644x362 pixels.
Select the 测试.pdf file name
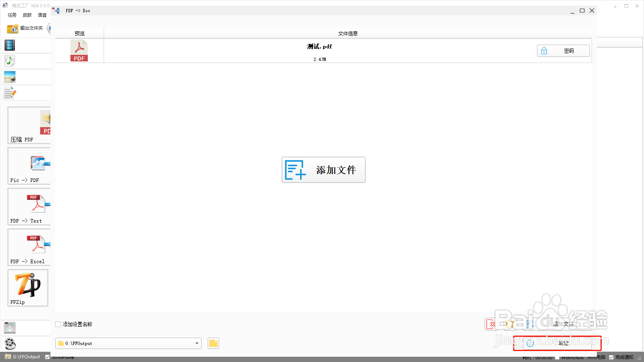click(320, 46)
